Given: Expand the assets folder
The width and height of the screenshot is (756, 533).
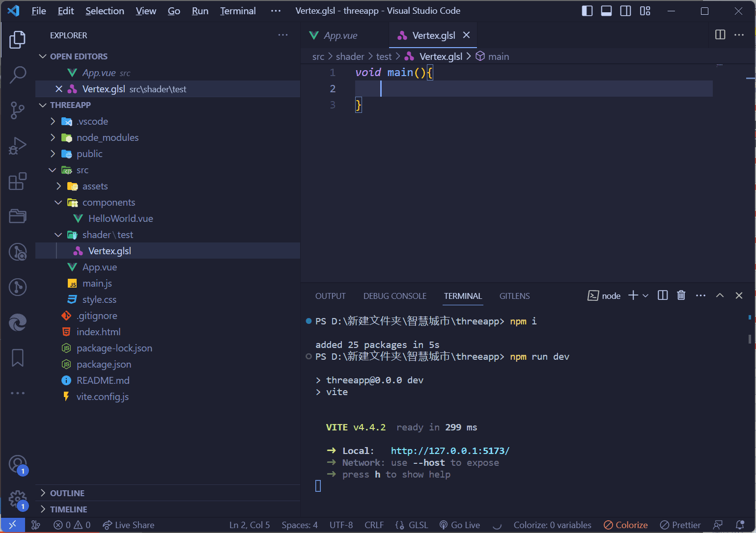Looking at the screenshot, I should pyautogui.click(x=59, y=186).
